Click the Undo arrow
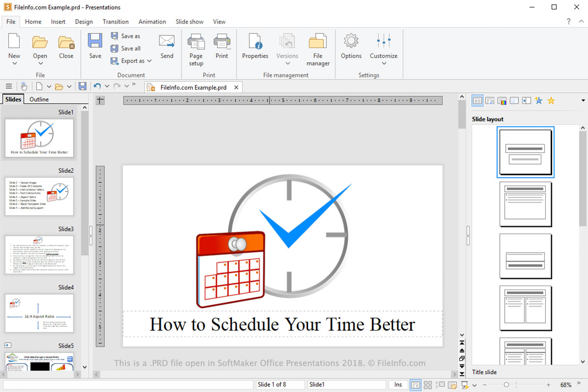The width and height of the screenshot is (588, 392). 97,86
